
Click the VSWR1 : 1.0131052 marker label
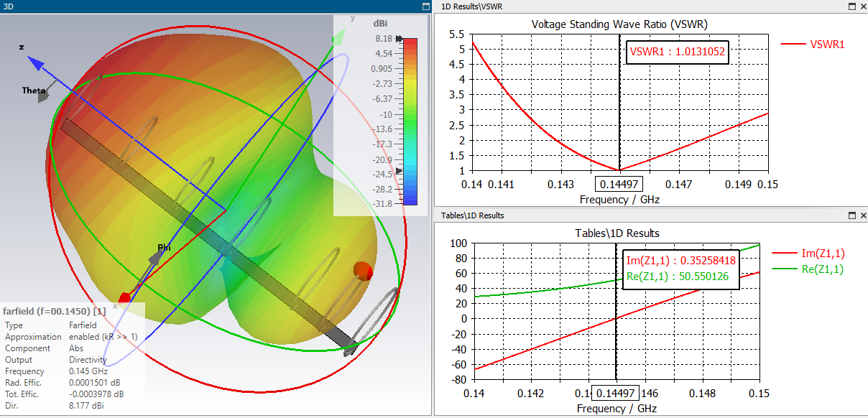(678, 52)
